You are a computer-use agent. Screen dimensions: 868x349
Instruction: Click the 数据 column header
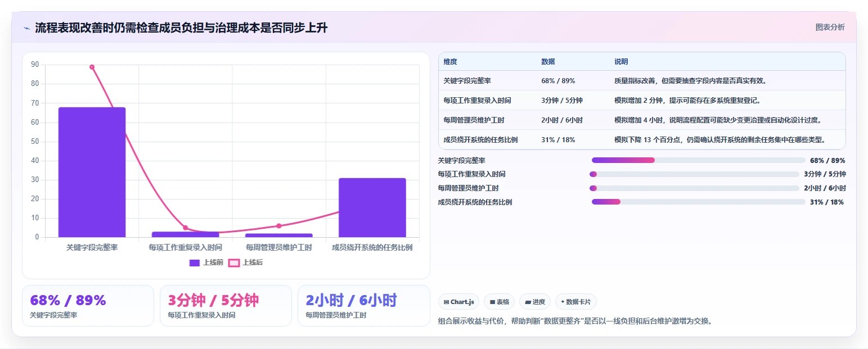[548, 62]
